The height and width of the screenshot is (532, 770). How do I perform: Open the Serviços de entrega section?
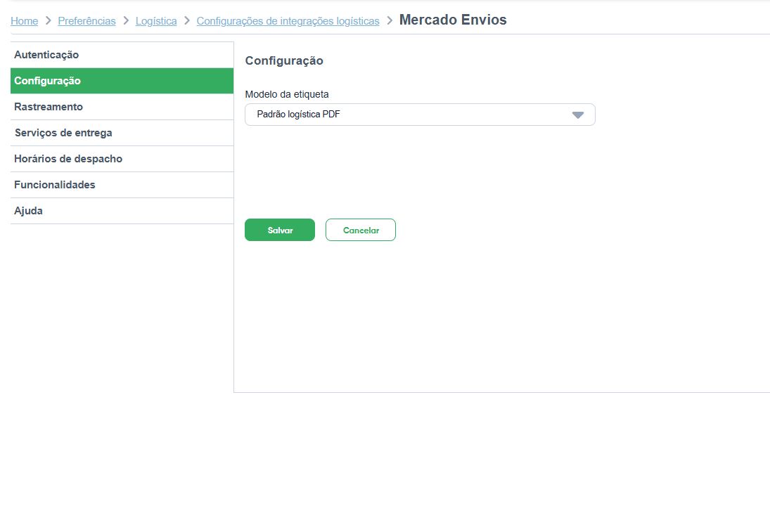(x=63, y=132)
